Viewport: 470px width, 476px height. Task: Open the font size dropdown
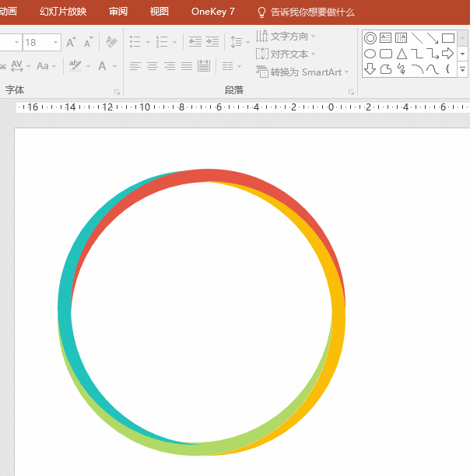click(55, 43)
